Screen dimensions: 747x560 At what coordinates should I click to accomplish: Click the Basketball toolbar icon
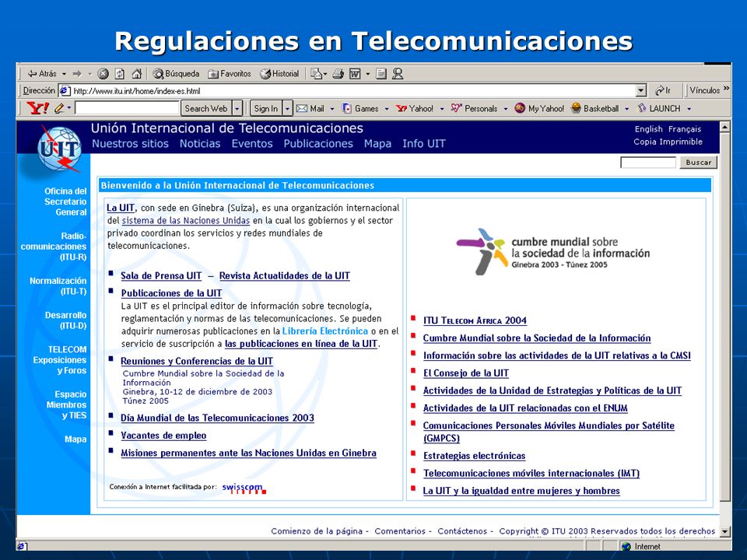click(x=576, y=108)
